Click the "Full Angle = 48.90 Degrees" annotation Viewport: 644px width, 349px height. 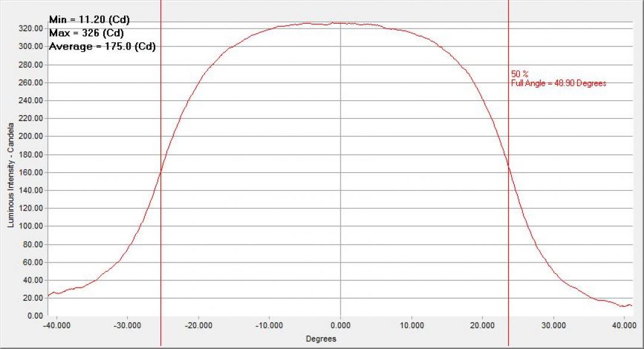click(x=558, y=84)
